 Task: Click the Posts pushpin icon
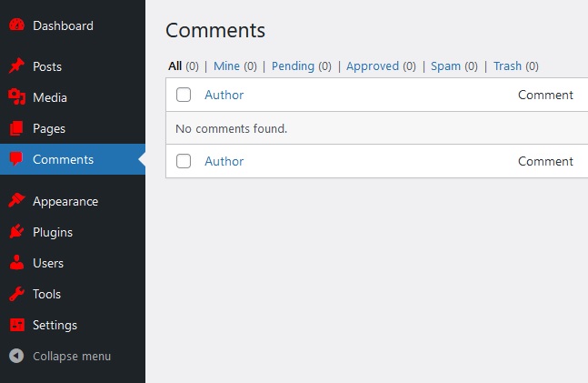pos(16,66)
